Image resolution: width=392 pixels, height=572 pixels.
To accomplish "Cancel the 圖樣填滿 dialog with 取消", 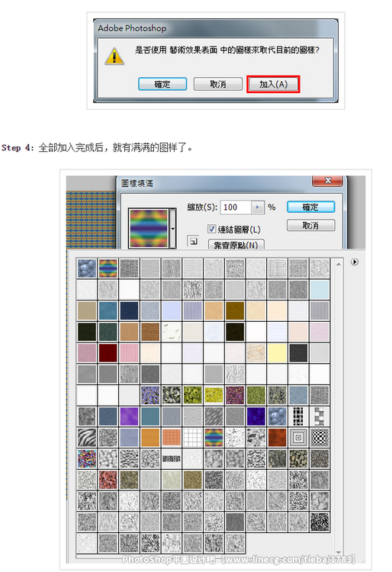I will pyautogui.click(x=310, y=226).
